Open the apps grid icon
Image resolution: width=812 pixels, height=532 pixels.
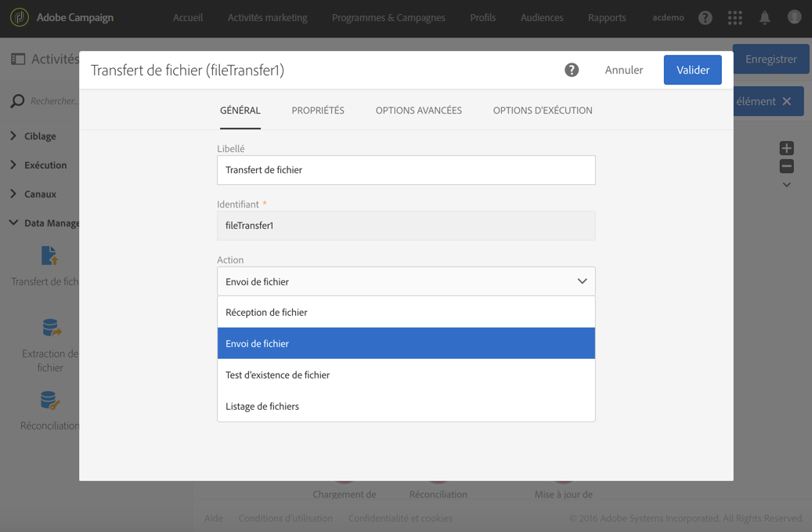[734, 17]
